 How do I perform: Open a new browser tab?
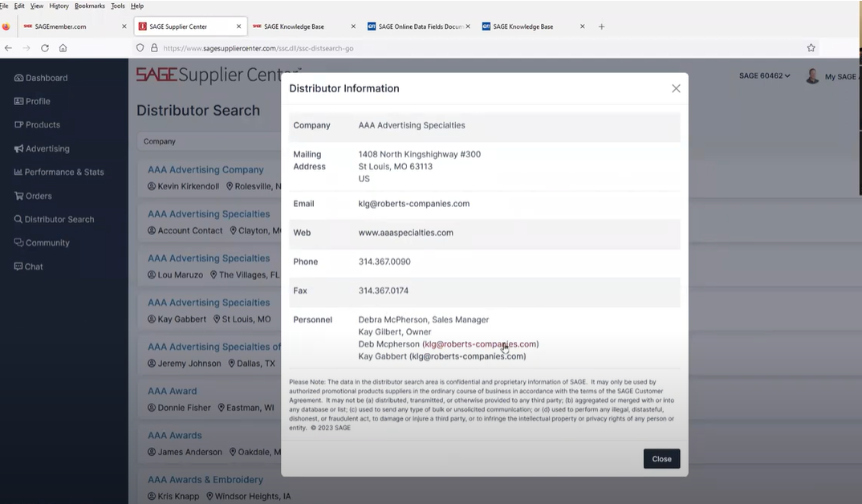coord(601,26)
